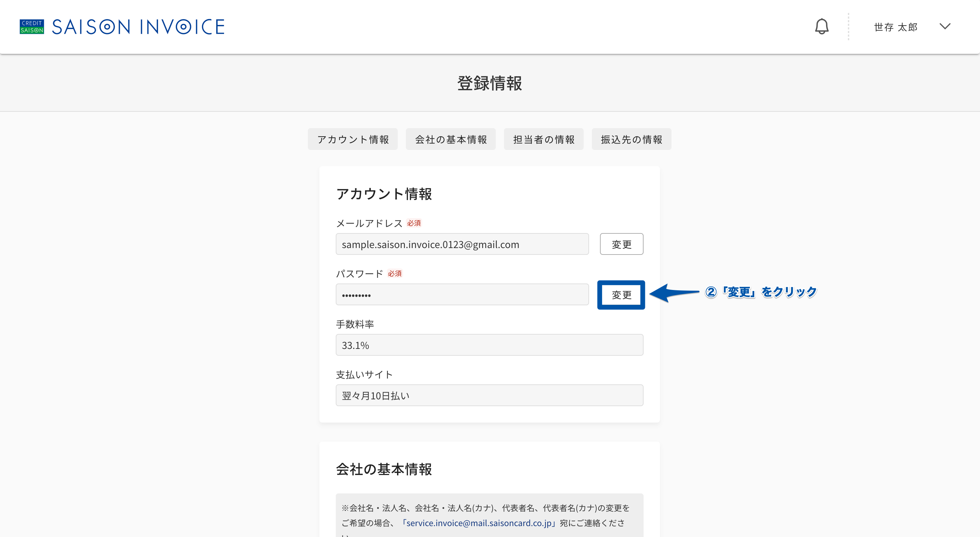The image size is (980, 537).
Task: Focus the メールアドレス input field
Action: click(462, 244)
